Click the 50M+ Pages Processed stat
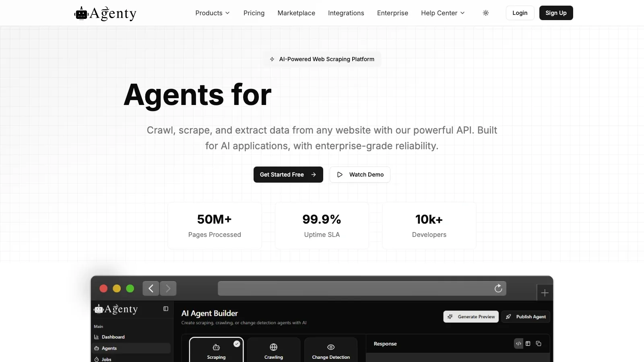 pos(215,226)
